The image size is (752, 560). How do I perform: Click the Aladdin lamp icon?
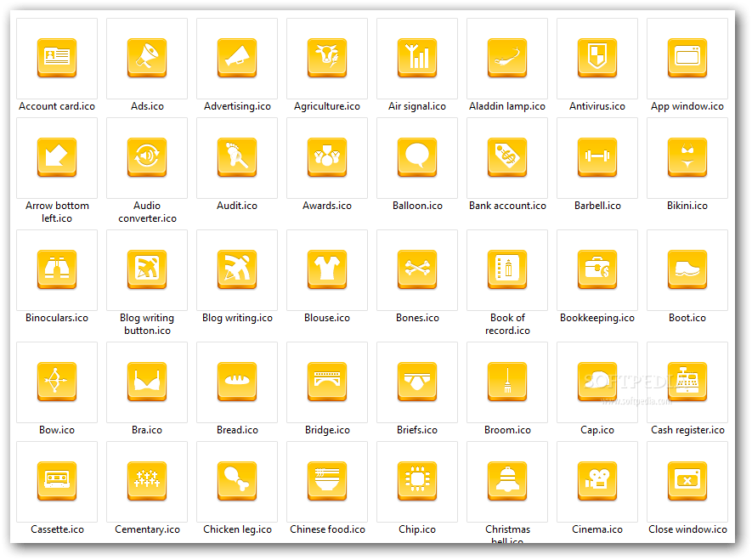click(506, 58)
